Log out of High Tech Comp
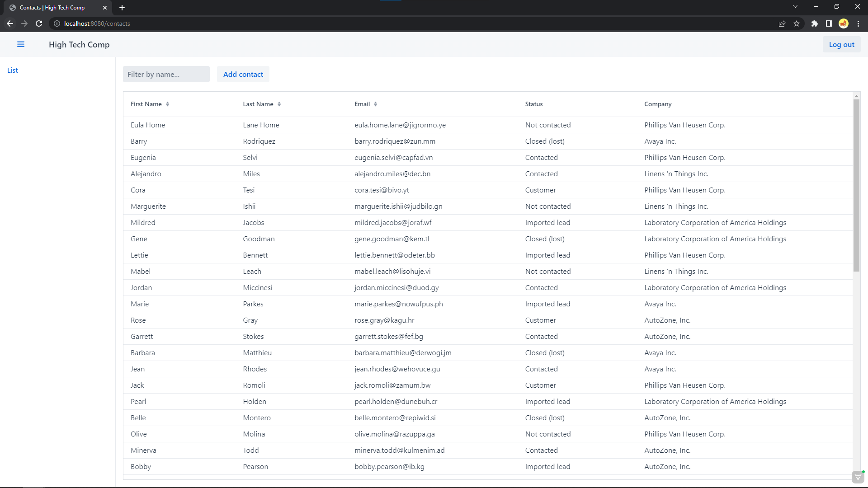Image resolution: width=868 pixels, height=488 pixels. tap(841, 44)
